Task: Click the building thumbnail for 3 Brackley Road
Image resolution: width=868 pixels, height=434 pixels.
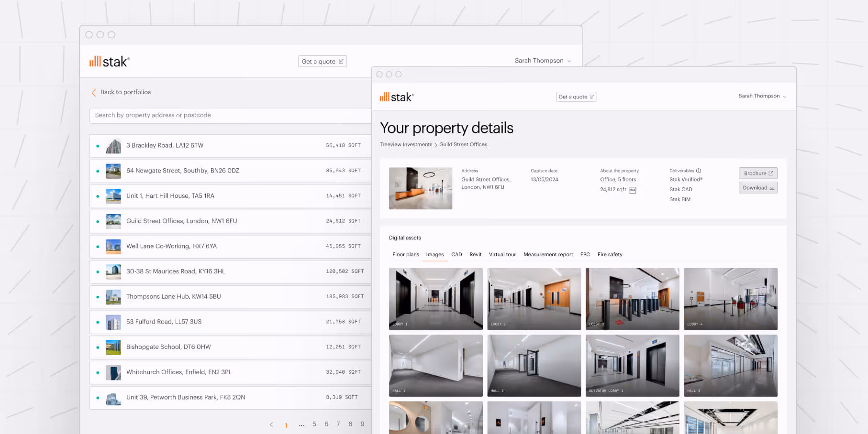Action: coord(113,145)
